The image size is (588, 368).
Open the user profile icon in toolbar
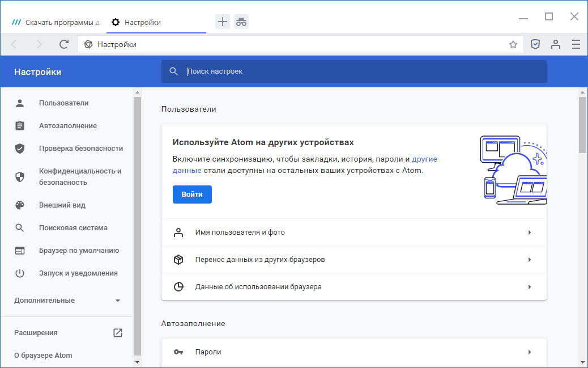(x=555, y=44)
